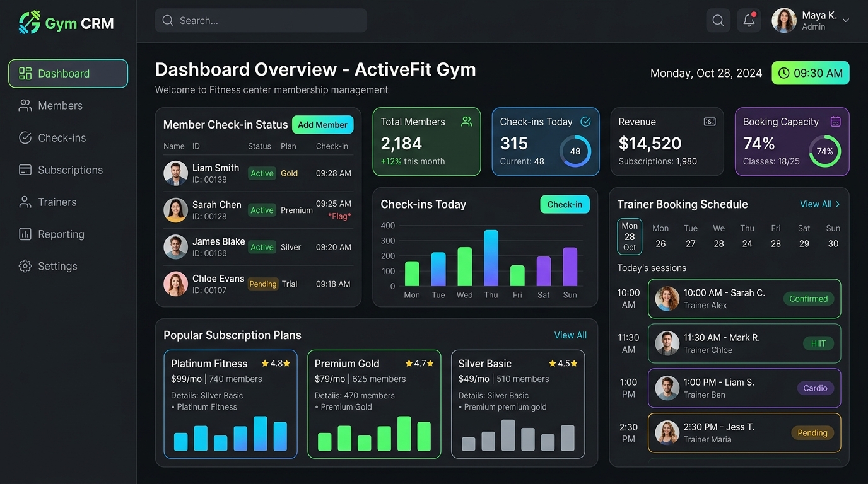The image size is (868, 484).
Task: Expand the Maya K. account dropdown
Action: pos(846,20)
